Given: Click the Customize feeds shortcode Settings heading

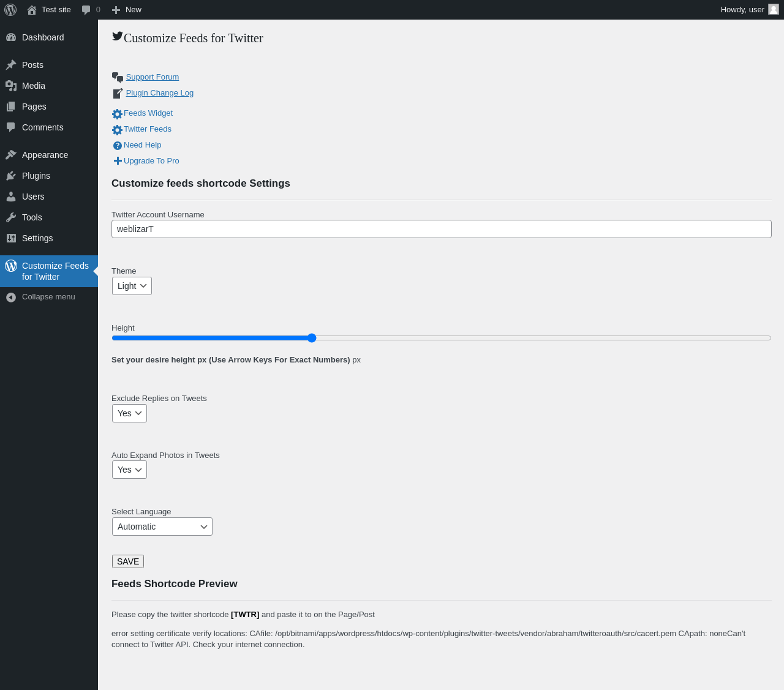Looking at the screenshot, I should (x=201, y=184).
